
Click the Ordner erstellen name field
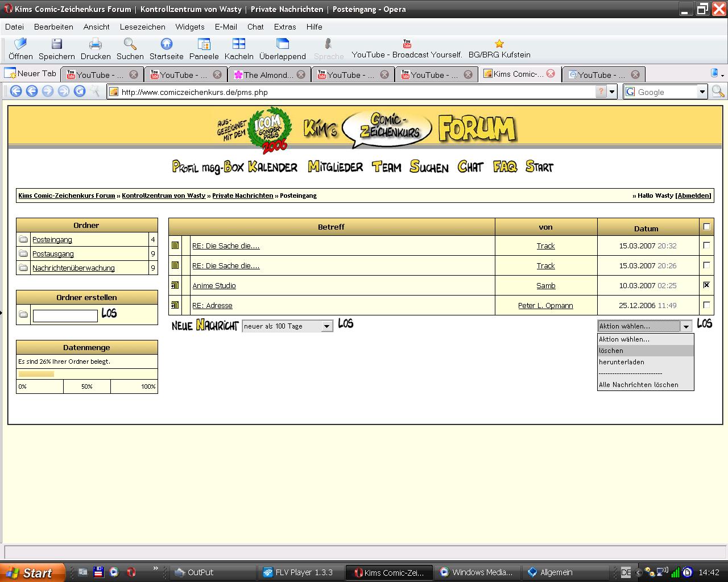[x=65, y=316]
